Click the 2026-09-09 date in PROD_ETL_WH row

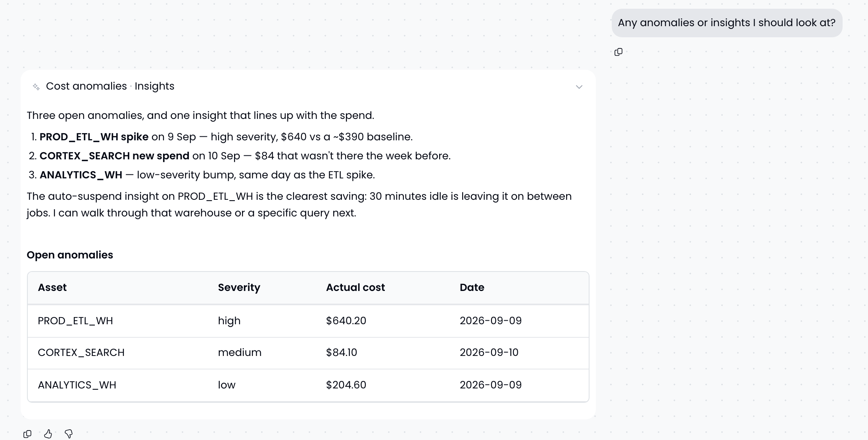coord(491,321)
